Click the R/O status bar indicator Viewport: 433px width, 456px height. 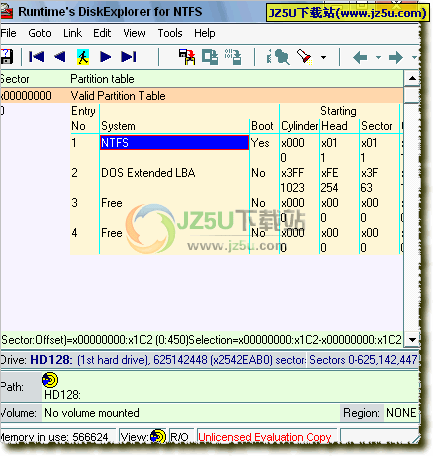click(x=179, y=437)
